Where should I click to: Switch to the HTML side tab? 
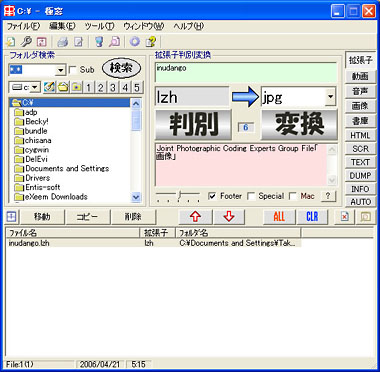360,136
